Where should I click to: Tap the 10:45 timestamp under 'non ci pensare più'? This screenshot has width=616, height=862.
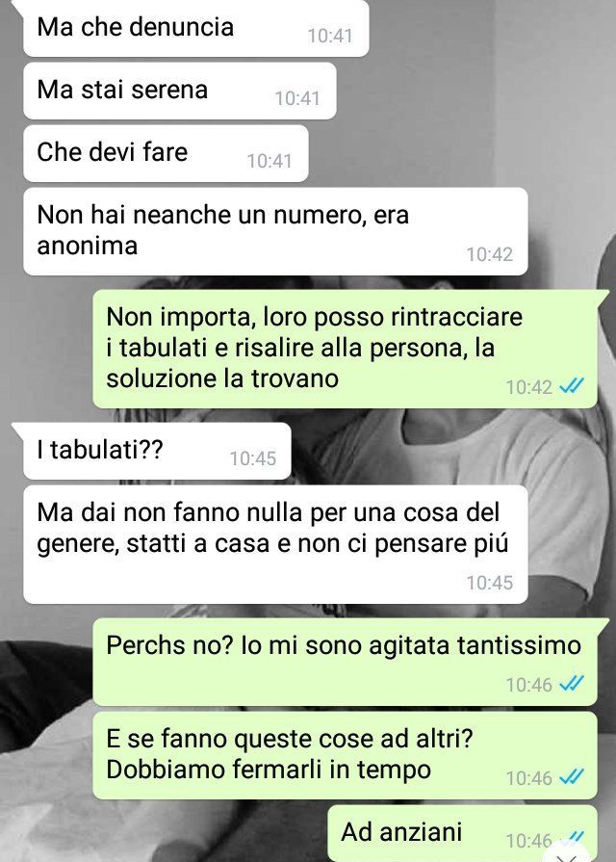[x=490, y=583]
